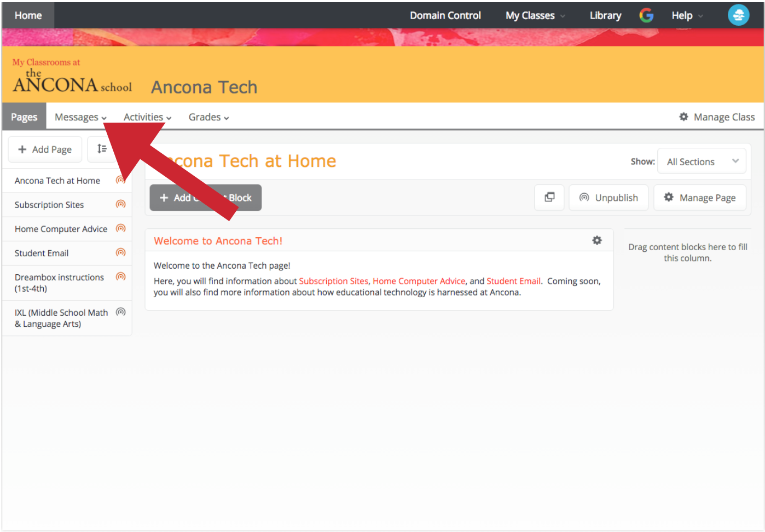Open Library in top navigation
The height and width of the screenshot is (532, 765).
pos(605,15)
